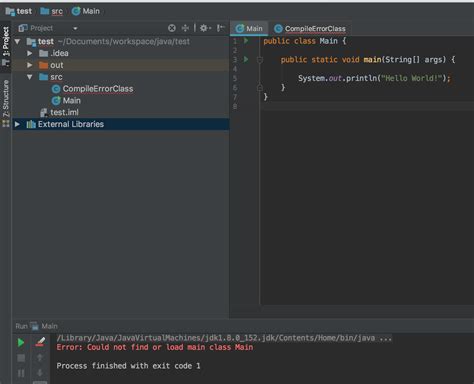Click the run gutter arrow on line 3

click(246, 59)
